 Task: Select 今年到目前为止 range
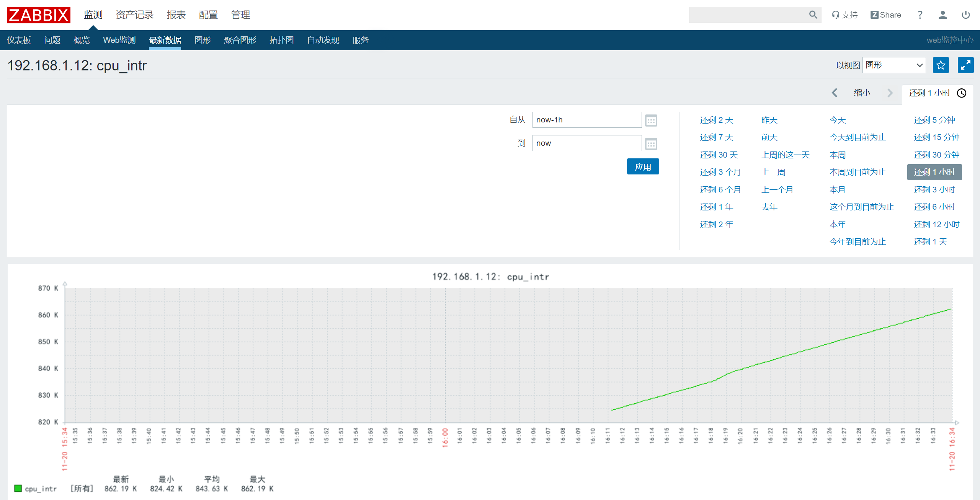pos(858,242)
